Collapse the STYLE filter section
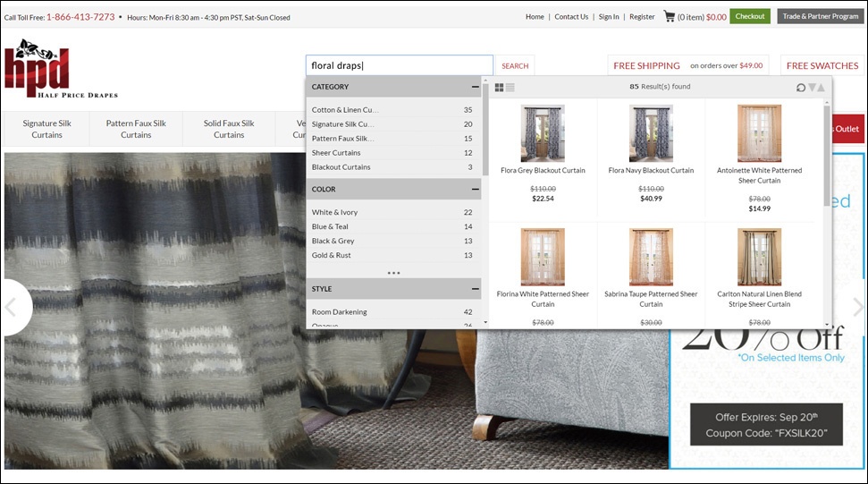 (x=475, y=289)
